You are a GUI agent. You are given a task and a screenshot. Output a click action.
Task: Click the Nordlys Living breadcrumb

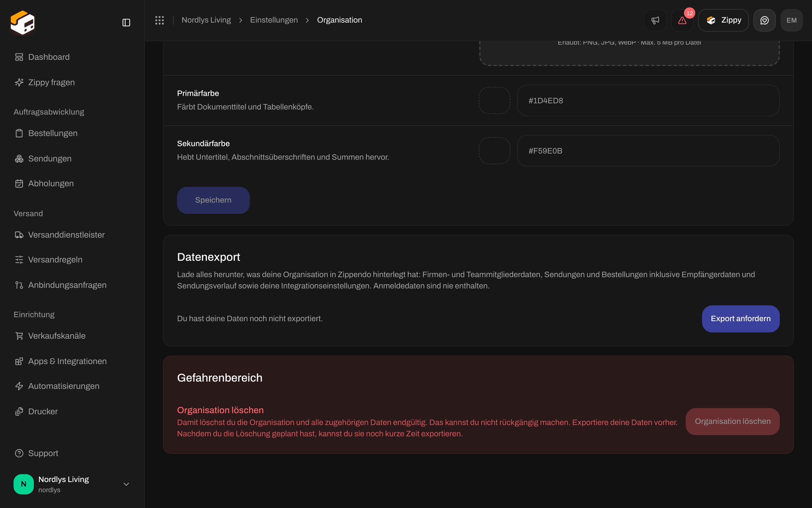pyautogui.click(x=206, y=20)
